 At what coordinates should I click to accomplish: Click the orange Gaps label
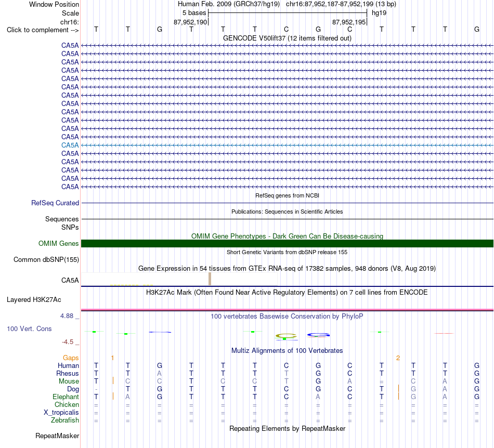[71, 358]
